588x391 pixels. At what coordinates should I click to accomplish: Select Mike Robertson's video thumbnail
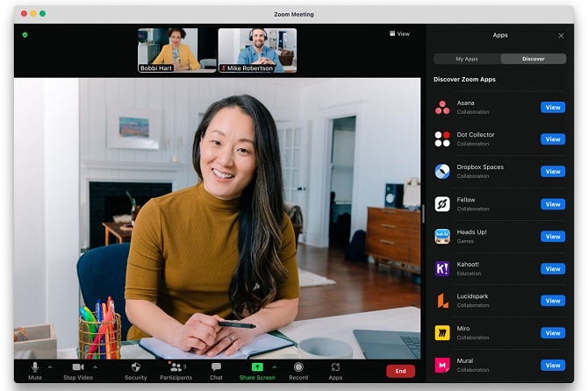pyautogui.click(x=257, y=50)
